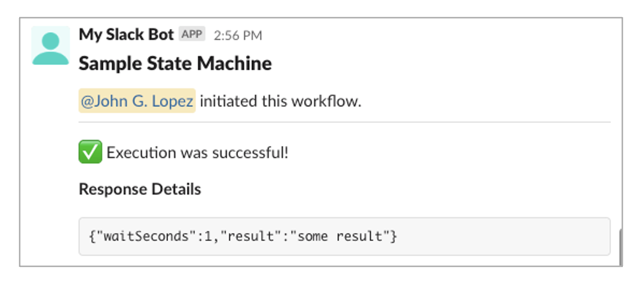Click the Sample State Machine heading
The width and height of the screenshot is (644, 284).
coord(175,64)
